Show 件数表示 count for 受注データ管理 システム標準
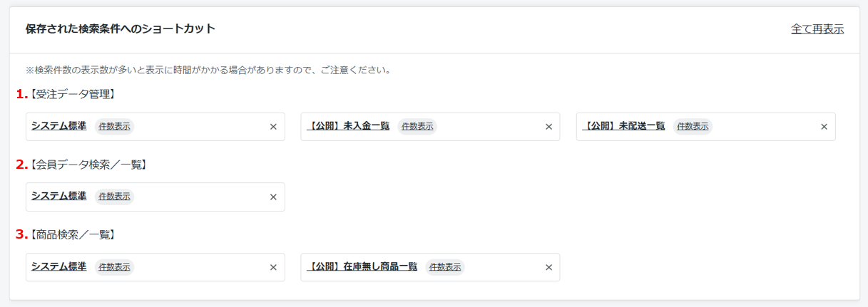Image resolution: width=868 pixels, height=307 pixels. click(x=114, y=127)
